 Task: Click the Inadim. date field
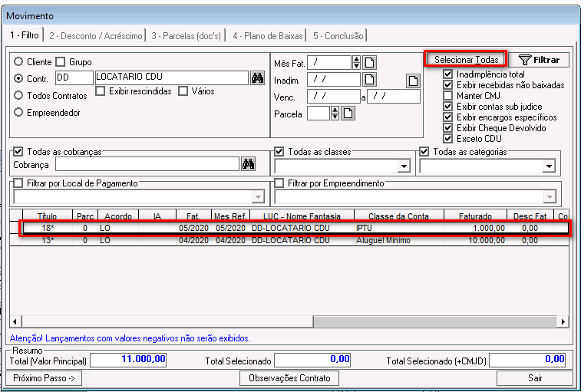coord(334,79)
